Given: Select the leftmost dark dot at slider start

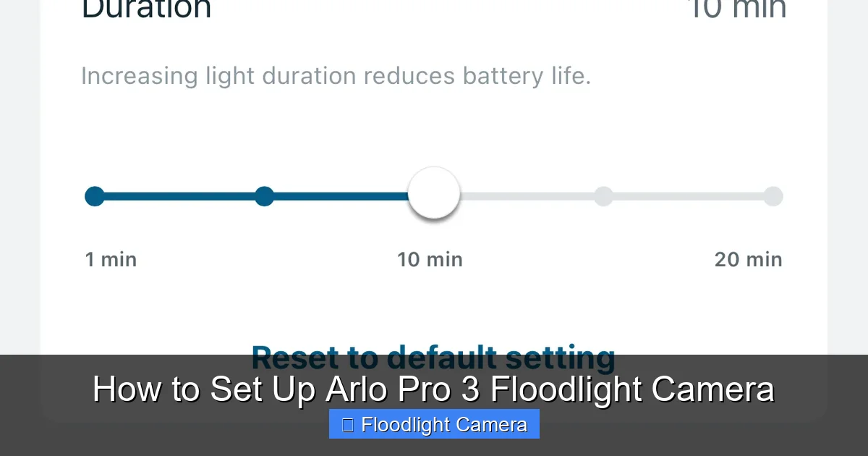Looking at the screenshot, I should click(x=94, y=196).
